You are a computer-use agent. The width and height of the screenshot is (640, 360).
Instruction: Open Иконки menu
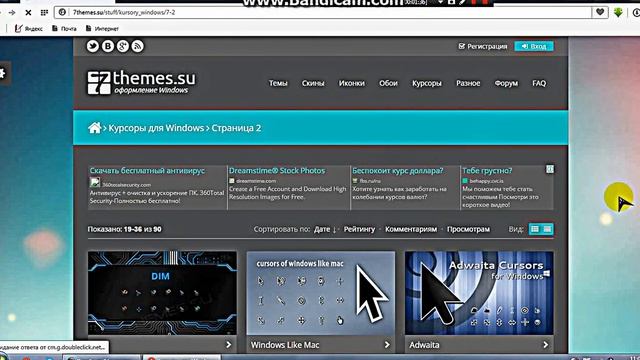(351, 83)
